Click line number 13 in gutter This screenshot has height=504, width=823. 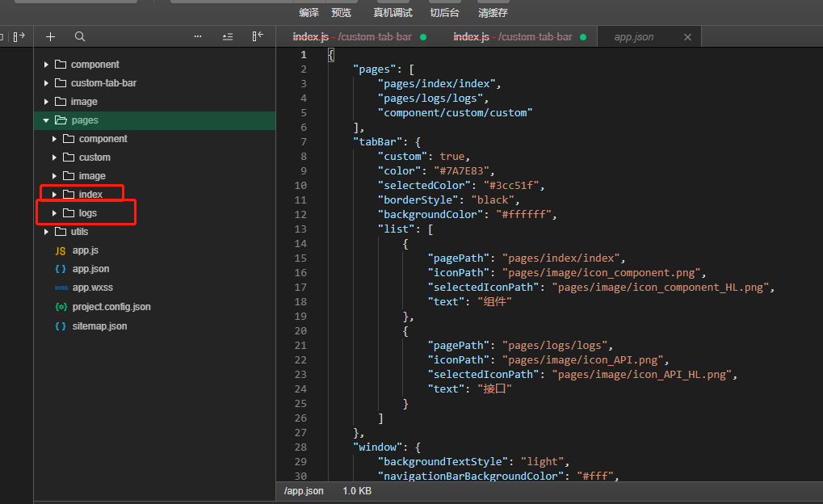pos(300,229)
